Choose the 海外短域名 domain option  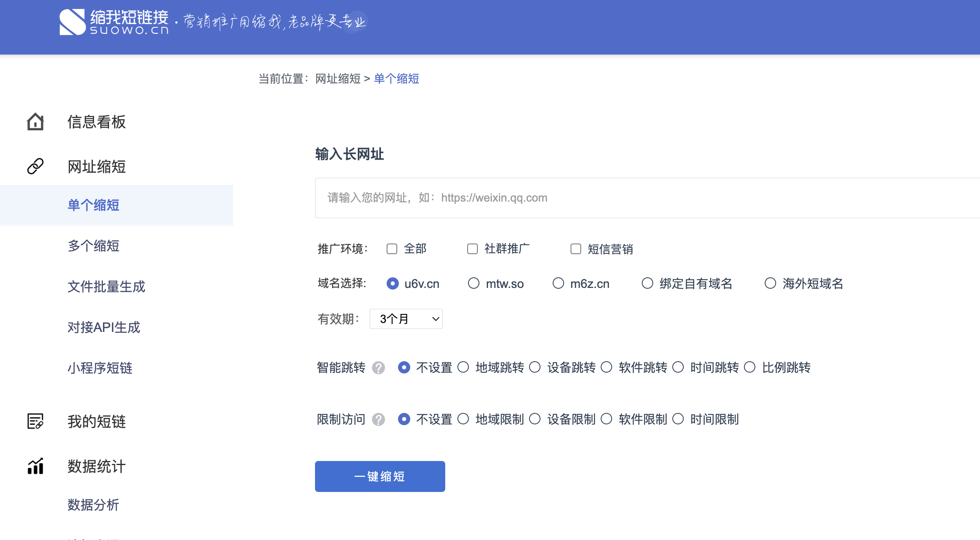[x=770, y=283]
